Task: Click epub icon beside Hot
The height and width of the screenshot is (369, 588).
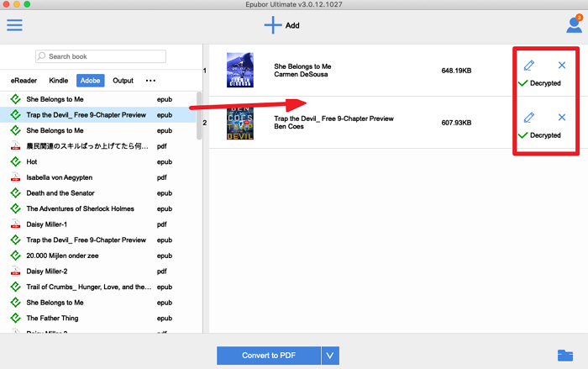Action: pos(15,161)
